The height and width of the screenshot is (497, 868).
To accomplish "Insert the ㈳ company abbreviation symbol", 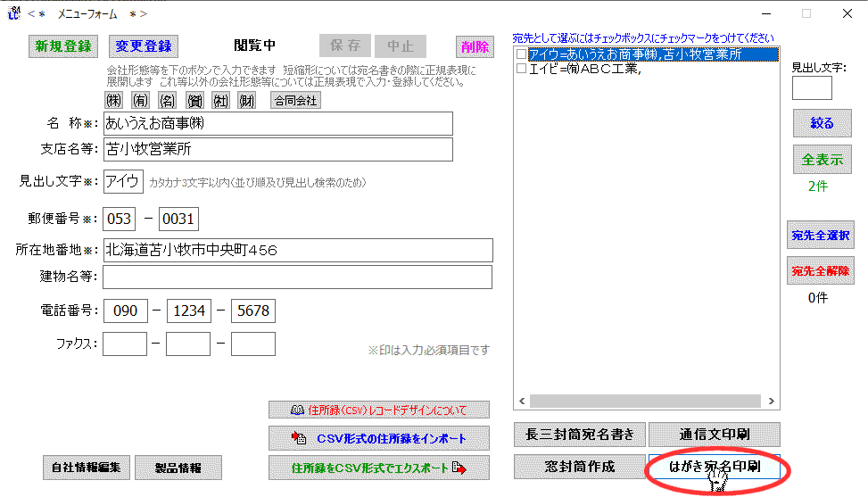I will pos(221,101).
